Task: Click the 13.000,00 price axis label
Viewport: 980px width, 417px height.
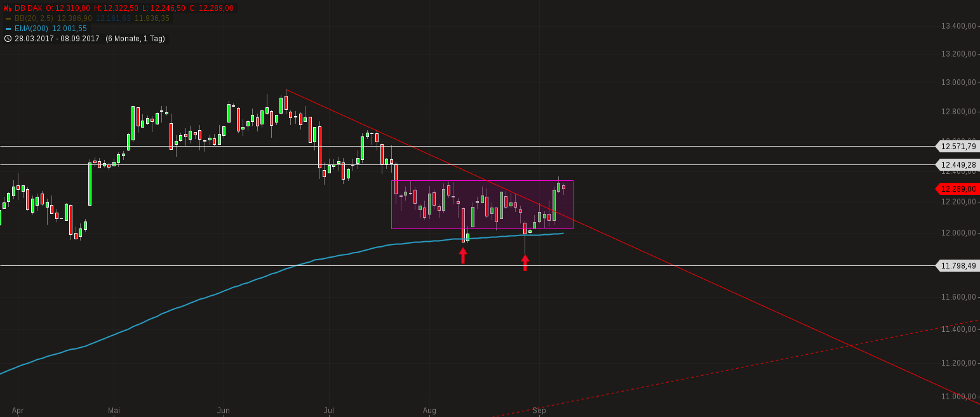Action: click(x=958, y=83)
